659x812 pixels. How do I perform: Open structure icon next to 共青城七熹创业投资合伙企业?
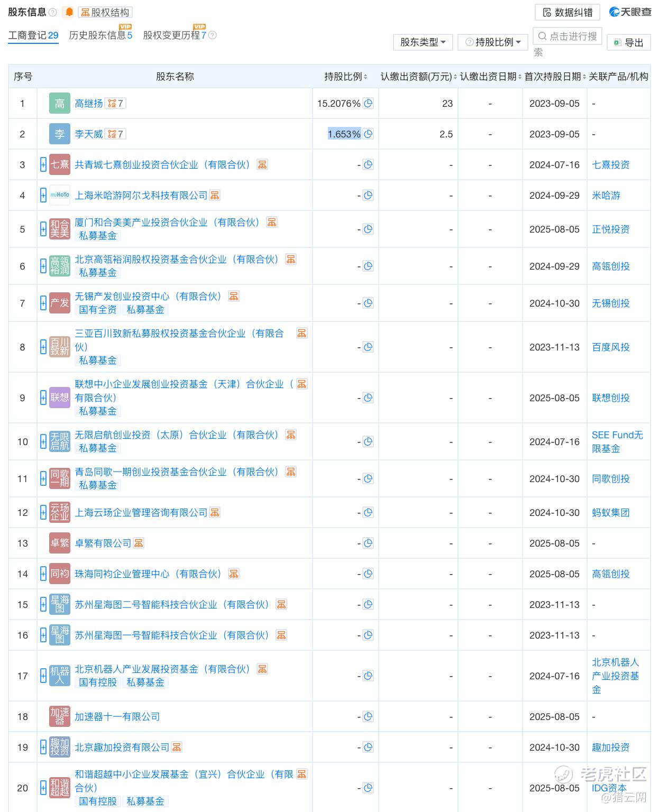coord(262,165)
